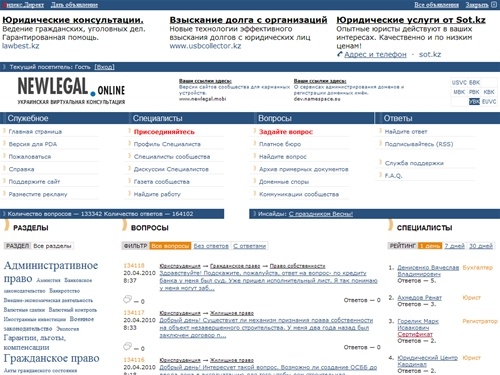Open Банкротство tag

[65, 291]
